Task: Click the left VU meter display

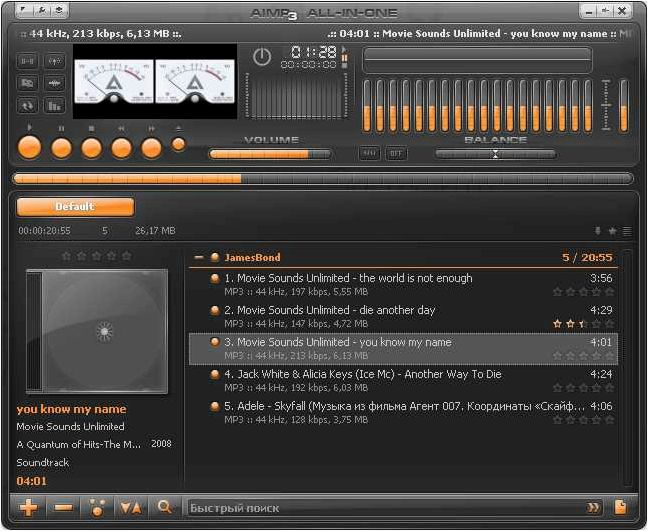Action: [x=114, y=81]
